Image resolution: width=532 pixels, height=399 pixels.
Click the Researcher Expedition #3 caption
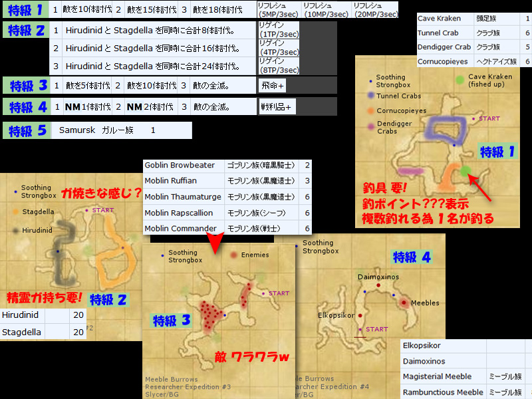188,387
